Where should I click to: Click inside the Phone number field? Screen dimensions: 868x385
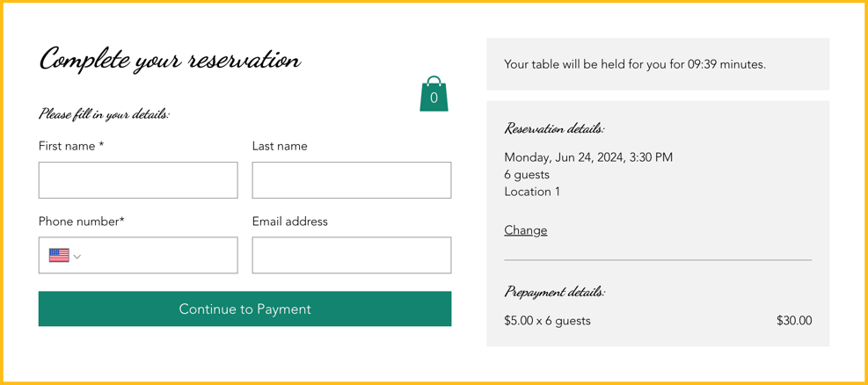[138, 255]
